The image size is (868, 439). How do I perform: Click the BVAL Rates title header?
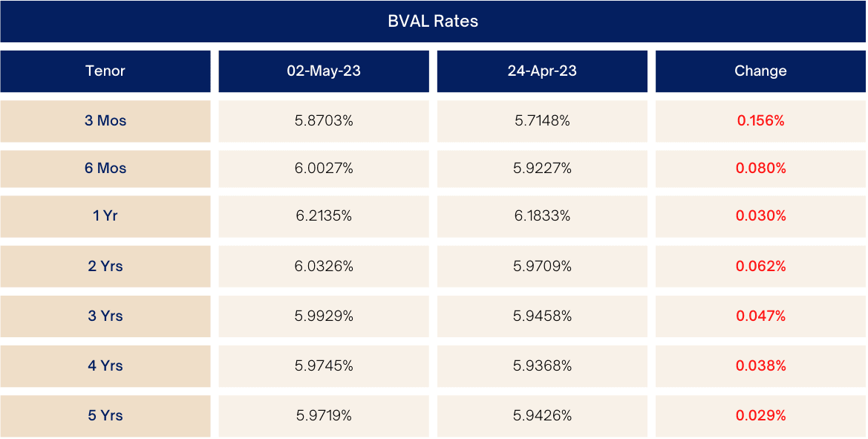[433, 22]
